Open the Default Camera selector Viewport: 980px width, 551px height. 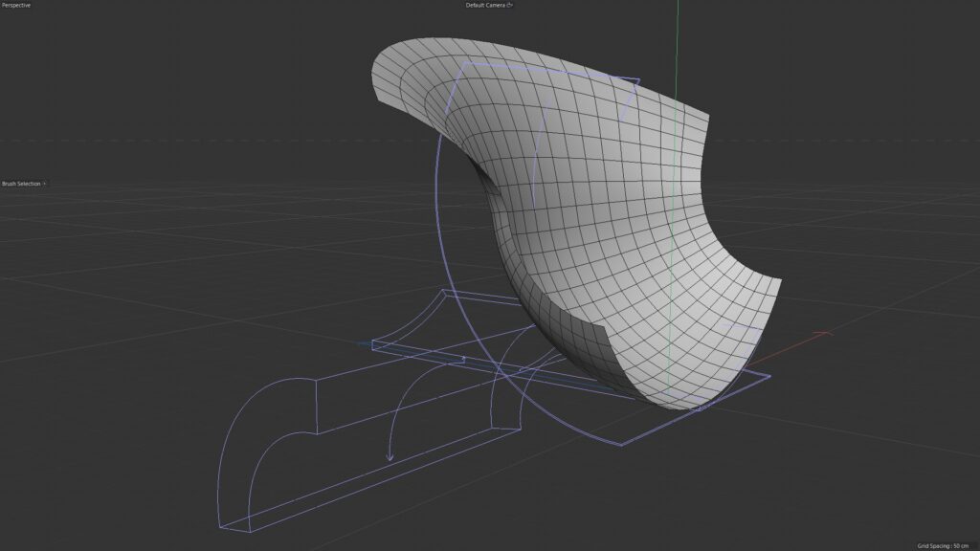[x=485, y=5]
